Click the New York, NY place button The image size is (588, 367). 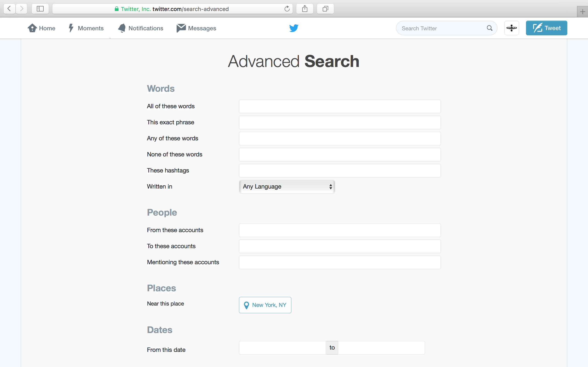coord(265,304)
